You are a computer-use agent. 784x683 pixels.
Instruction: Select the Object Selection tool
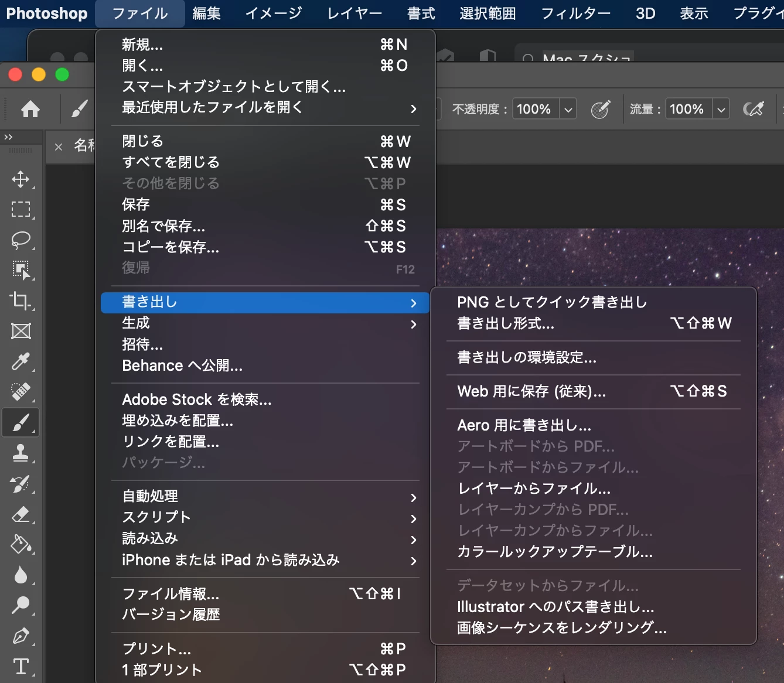(21, 270)
